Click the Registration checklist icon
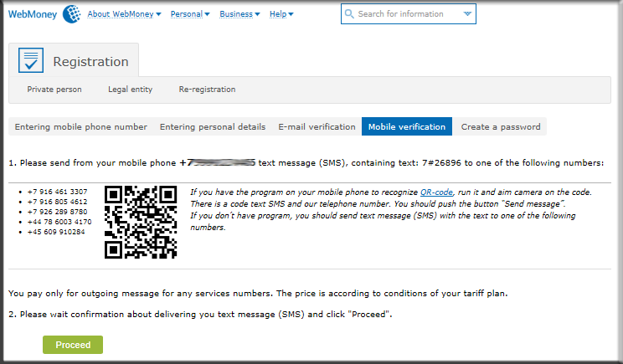This screenshot has height=364, width=623. point(31,60)
